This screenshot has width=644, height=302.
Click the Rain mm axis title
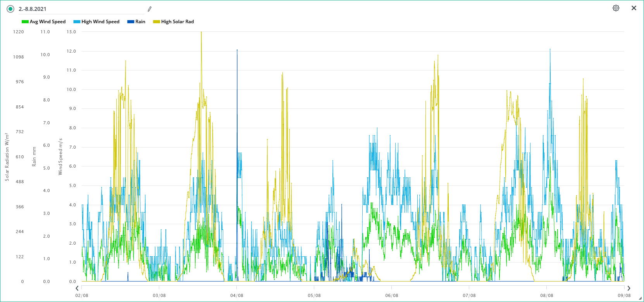34,157
